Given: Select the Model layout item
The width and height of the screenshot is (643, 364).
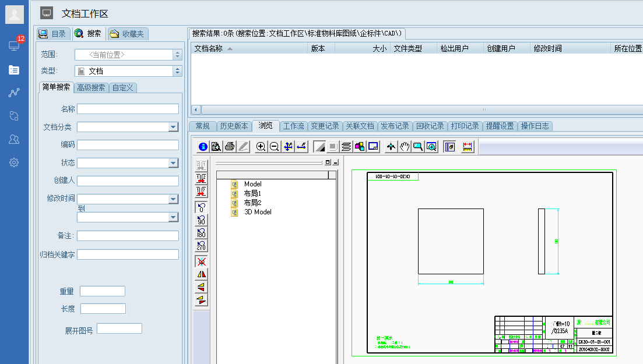Looking at the screenshot, I should [252, 184].
